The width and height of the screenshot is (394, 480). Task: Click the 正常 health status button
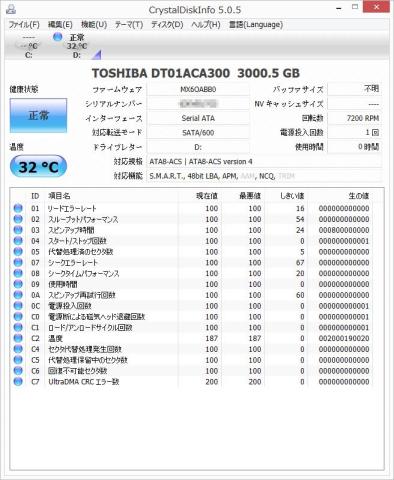[x=38, y=115]
